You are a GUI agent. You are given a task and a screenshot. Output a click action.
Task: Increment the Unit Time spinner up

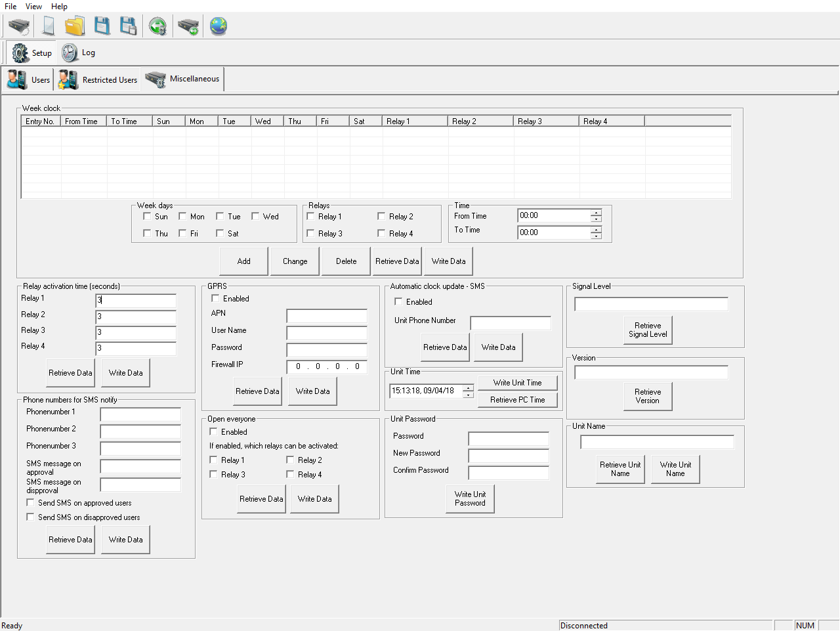(x=468, y=387)
